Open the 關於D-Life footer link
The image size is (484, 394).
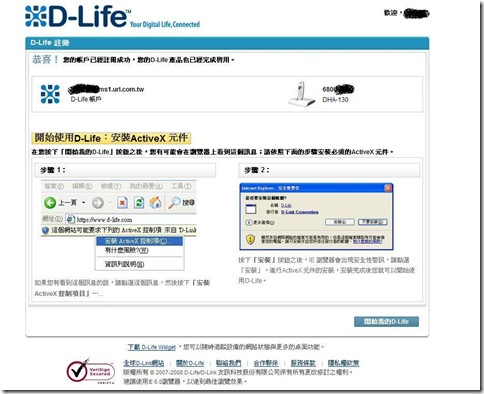[190, 363]
